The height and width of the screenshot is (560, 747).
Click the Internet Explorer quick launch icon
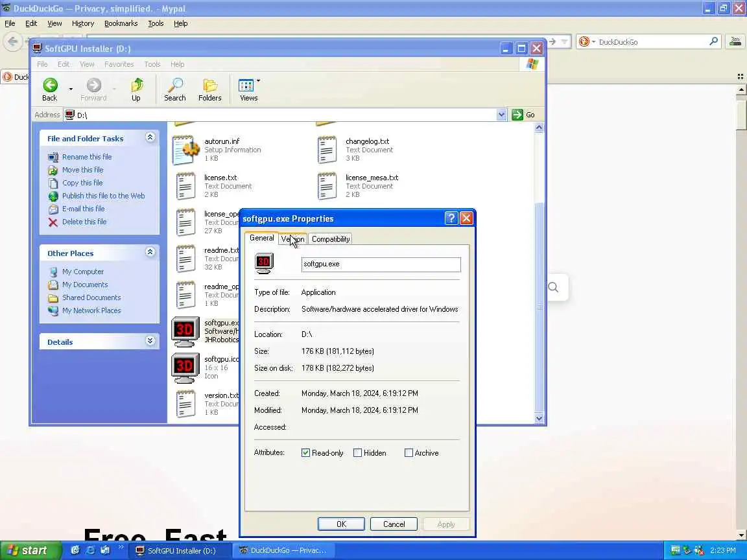(x=90, y=550)
